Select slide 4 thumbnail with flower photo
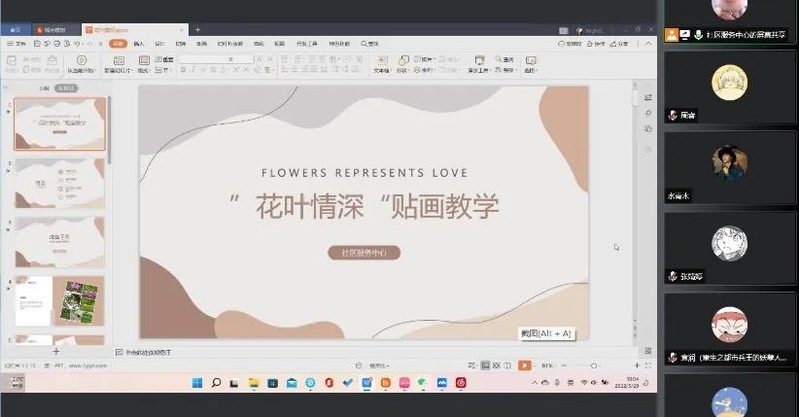Viewport: 799px width, 417px height. [60, 301]
